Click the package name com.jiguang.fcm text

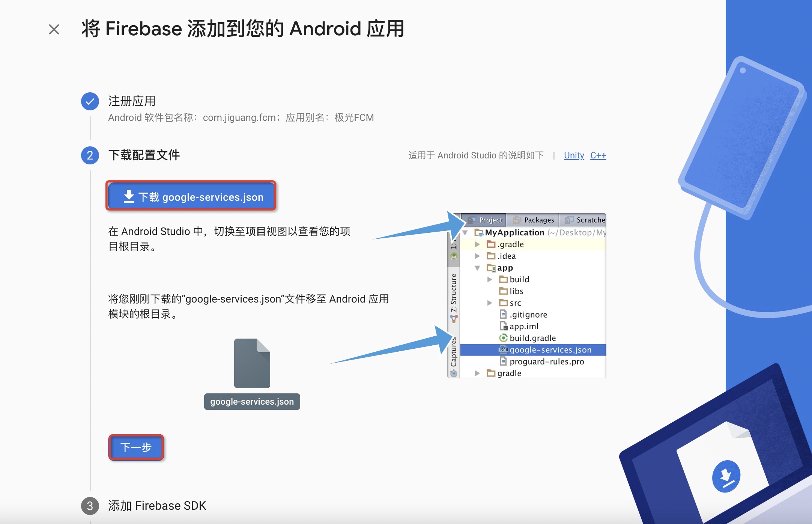(x=239, y=118)
